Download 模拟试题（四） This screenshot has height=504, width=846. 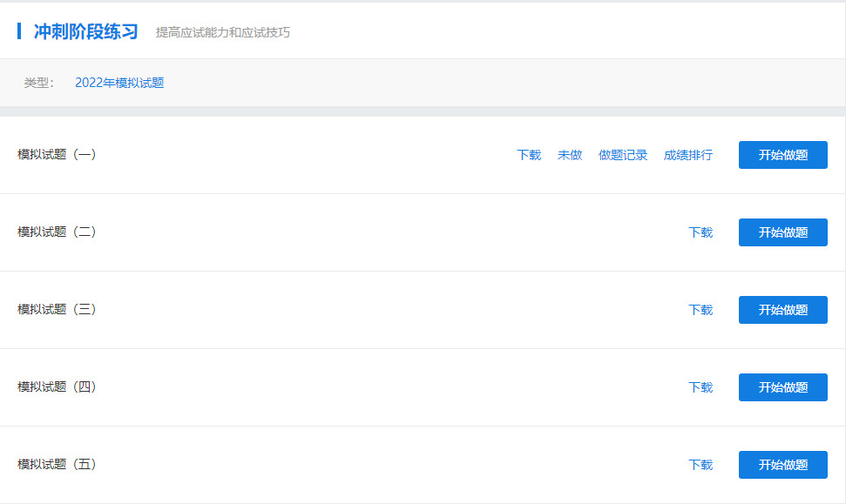(700, 387)
